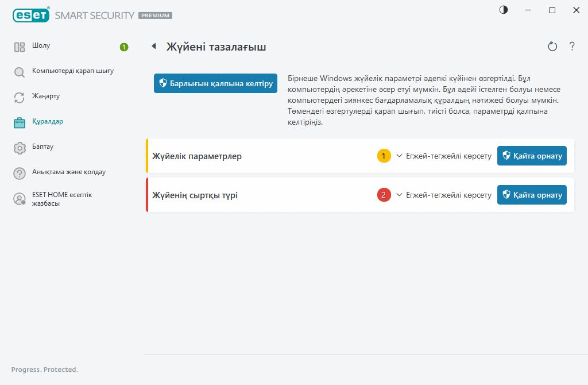
Task: Click Қайта орнату for Жүйенің сыртқы түрі
Action: tap(532, 195)
